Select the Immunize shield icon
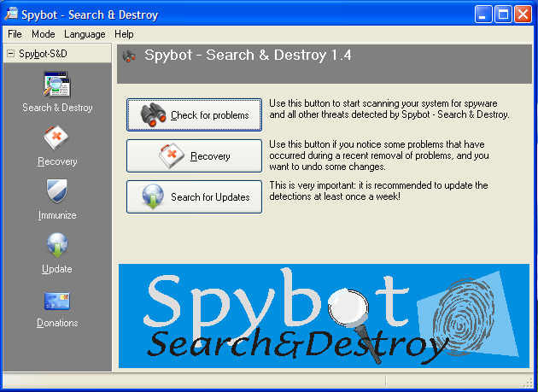 pos(57,191)
